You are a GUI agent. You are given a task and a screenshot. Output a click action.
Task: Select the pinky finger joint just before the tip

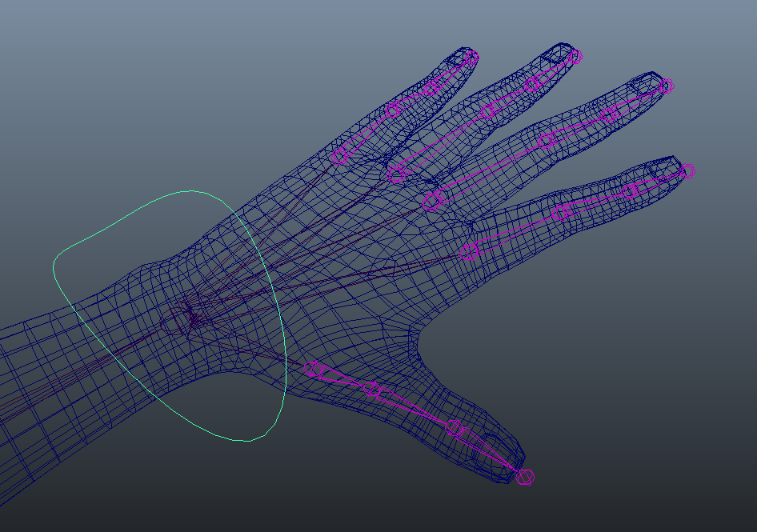coord(431,88)
